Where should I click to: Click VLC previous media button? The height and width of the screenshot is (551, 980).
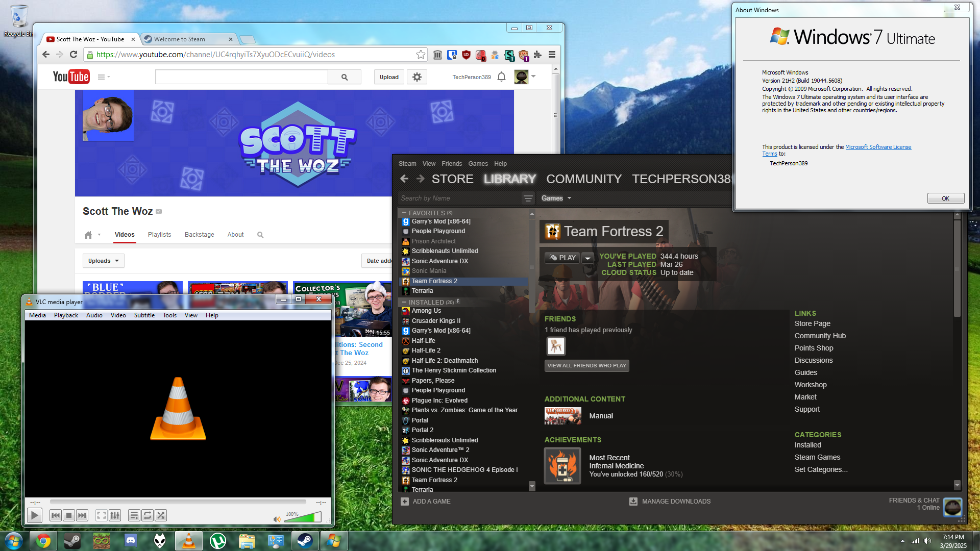(x=56, y=515)
